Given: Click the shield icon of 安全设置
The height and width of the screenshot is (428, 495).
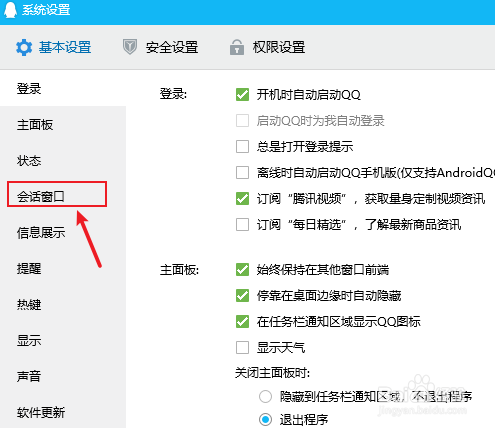Looking at the screenshot, I should (130, 47).
